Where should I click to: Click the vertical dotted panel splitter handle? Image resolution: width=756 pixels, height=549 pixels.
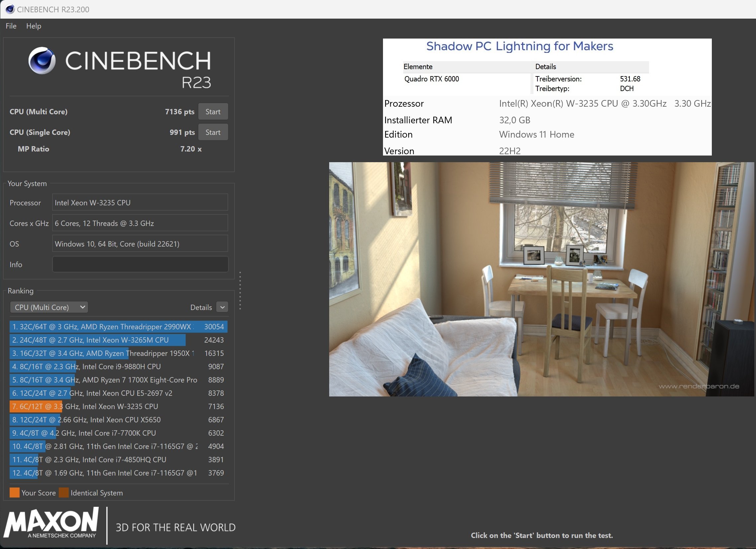point(240,290)
